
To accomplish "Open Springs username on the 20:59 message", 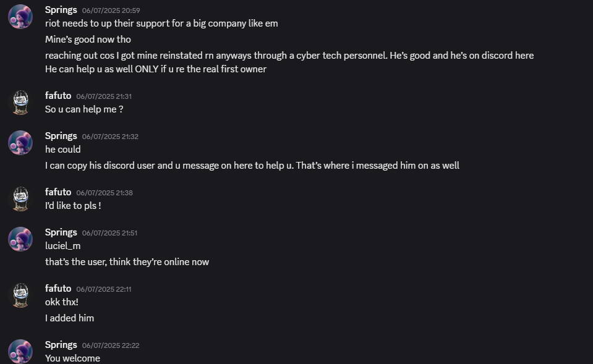I will click(x=61, y=10).
